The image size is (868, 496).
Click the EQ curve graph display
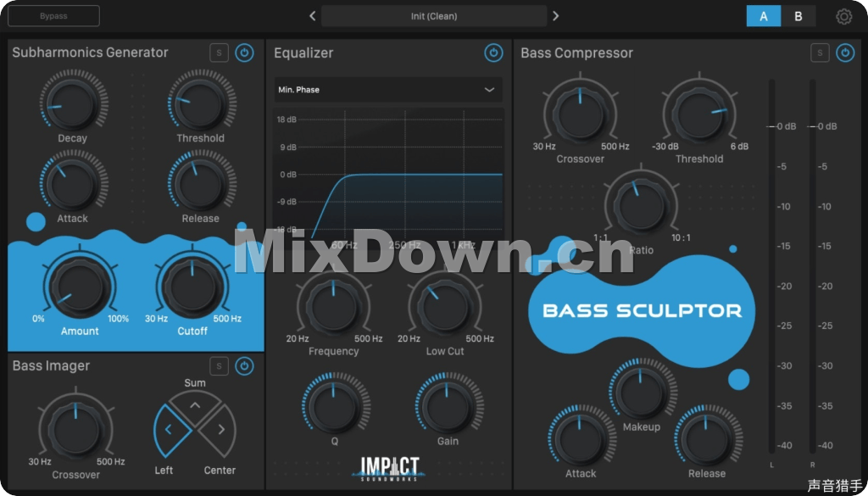[x=388, y=179]
